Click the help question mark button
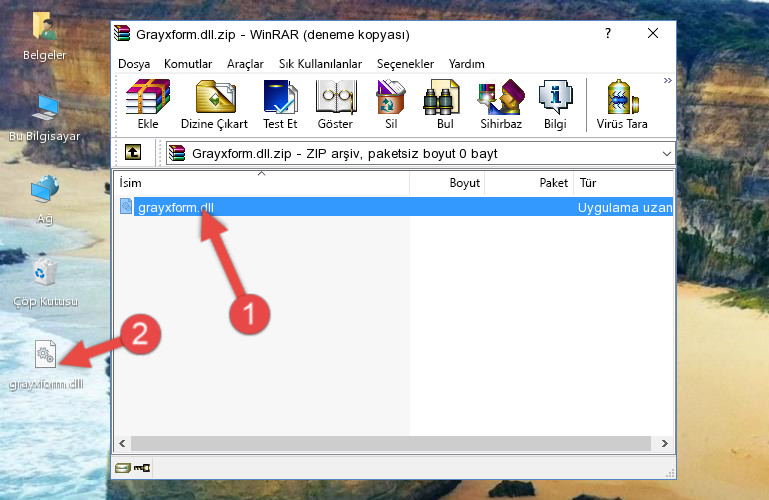The height and width of the screenshot is (500, 769). [x=608, y=33]
